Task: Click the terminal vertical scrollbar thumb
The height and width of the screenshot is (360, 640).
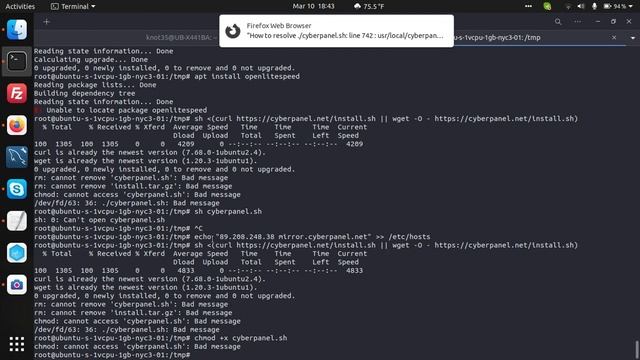Action: point(637,350)
